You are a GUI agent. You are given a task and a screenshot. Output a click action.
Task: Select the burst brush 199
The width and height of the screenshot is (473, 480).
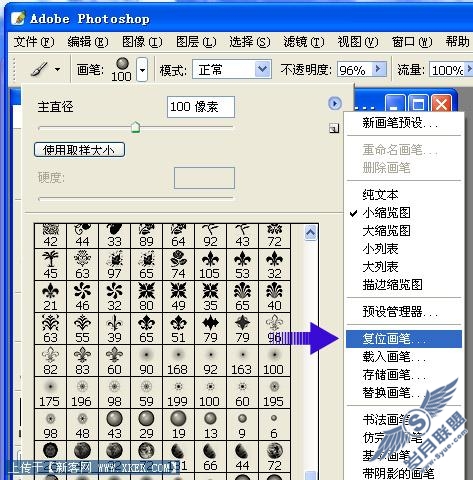(x=178, y=393)
